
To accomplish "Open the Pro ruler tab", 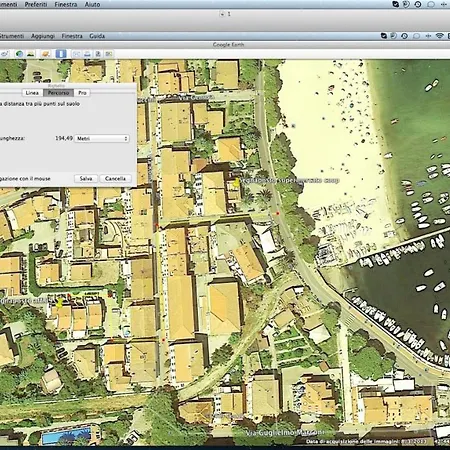I will 82,93.
